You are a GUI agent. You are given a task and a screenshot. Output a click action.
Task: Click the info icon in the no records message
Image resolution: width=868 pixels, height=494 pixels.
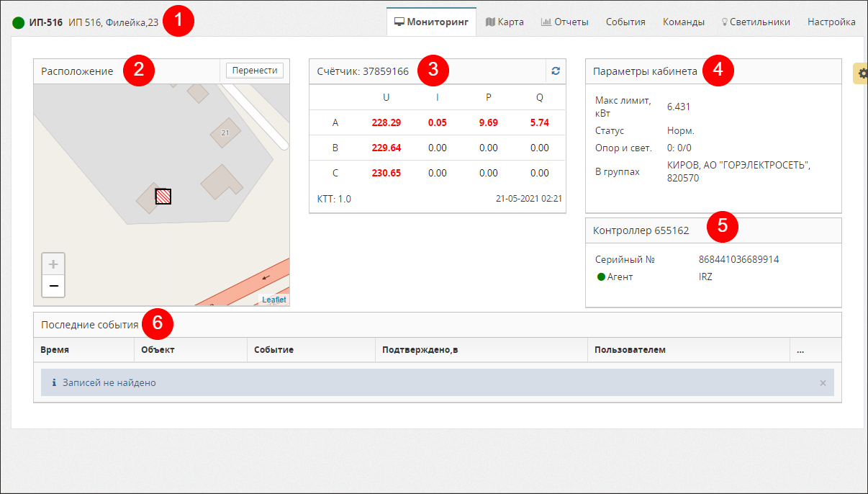pyautogui.click(x=54, y=382)
